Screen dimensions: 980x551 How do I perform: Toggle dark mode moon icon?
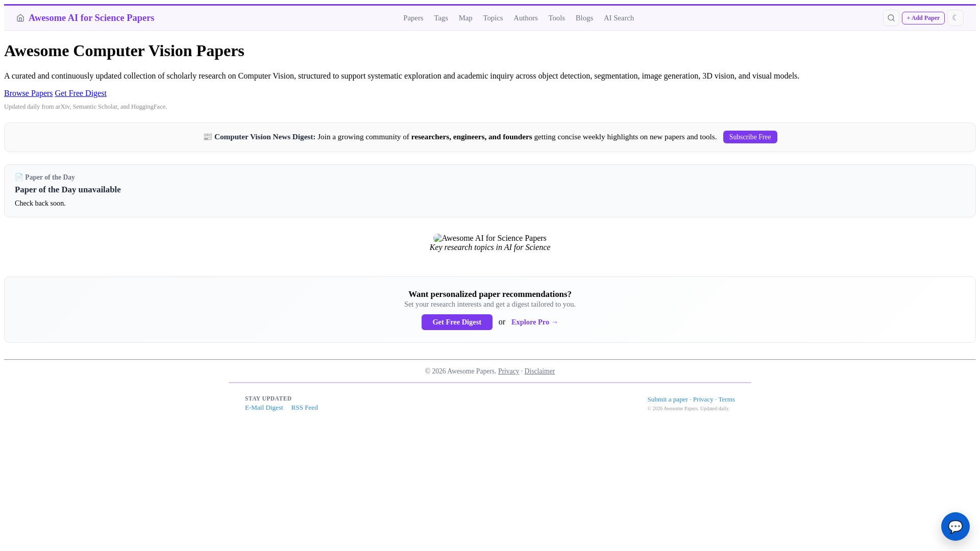pyautogui.click(x=955, y=18)
